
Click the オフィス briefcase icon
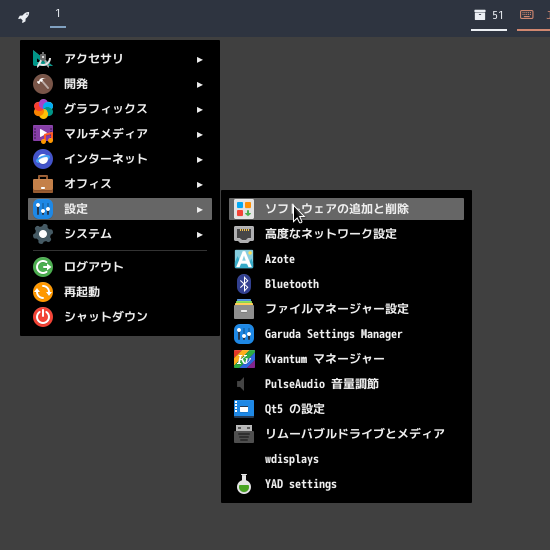[43, 184]
